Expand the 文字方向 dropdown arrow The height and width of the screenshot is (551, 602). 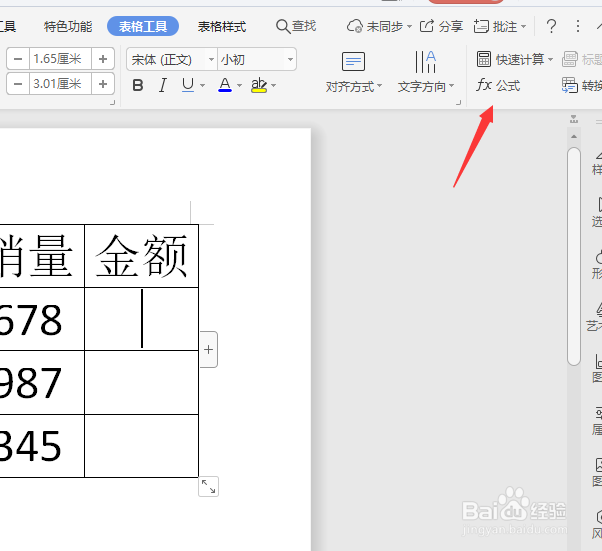click(451, 86)
